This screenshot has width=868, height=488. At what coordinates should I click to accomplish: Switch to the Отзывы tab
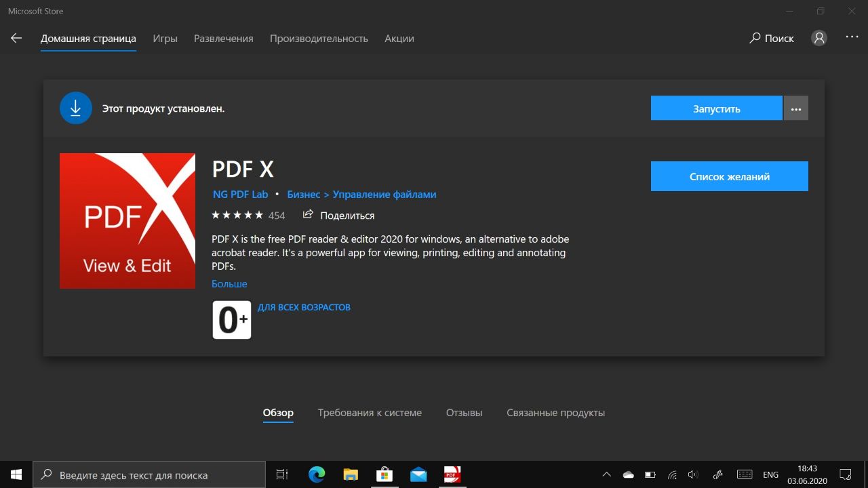click(465, 413)
